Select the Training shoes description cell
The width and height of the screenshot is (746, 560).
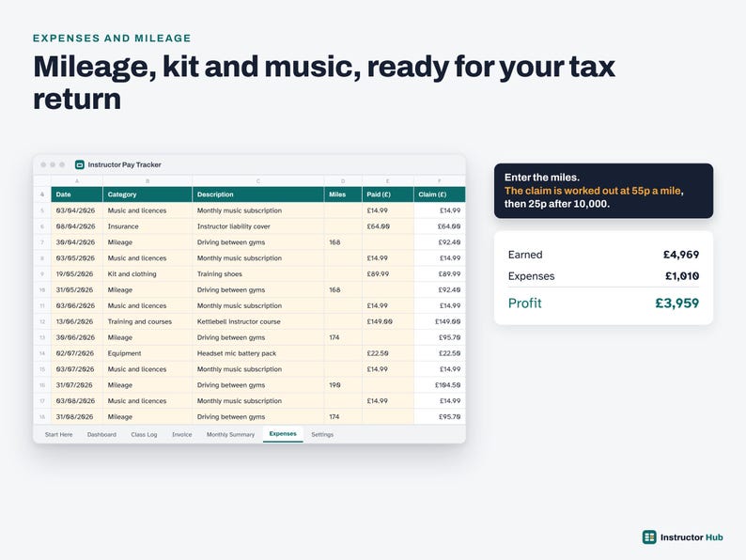tap(258, 274)
